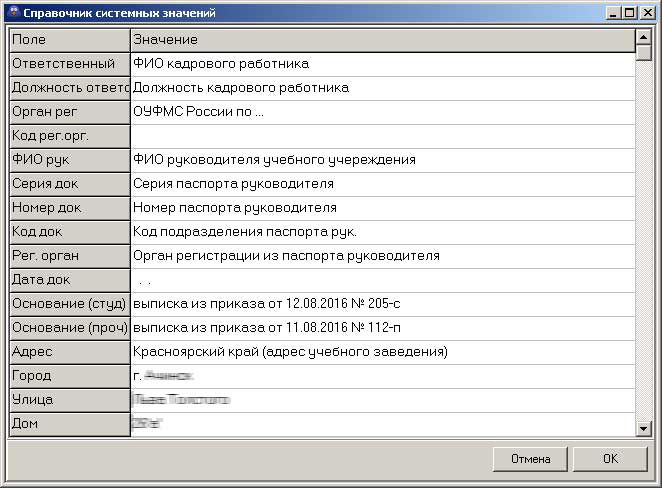Image resolution: width=662 pixels, height=488 pixels.
Task: Click the vertical scrollbar thumb
Action: (643, 53)
